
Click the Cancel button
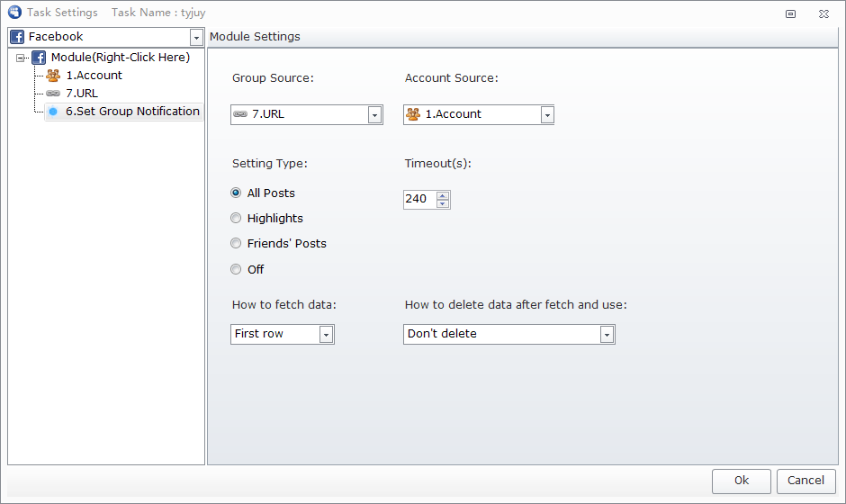806,481
